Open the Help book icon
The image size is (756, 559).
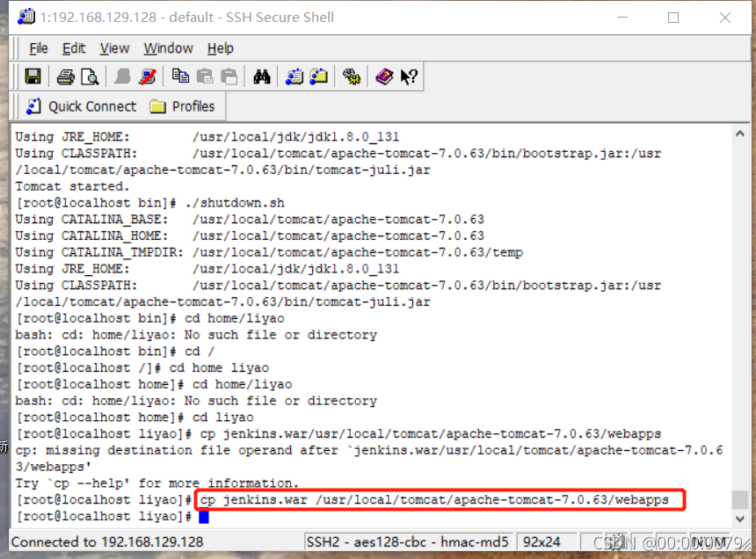(384, 76)
